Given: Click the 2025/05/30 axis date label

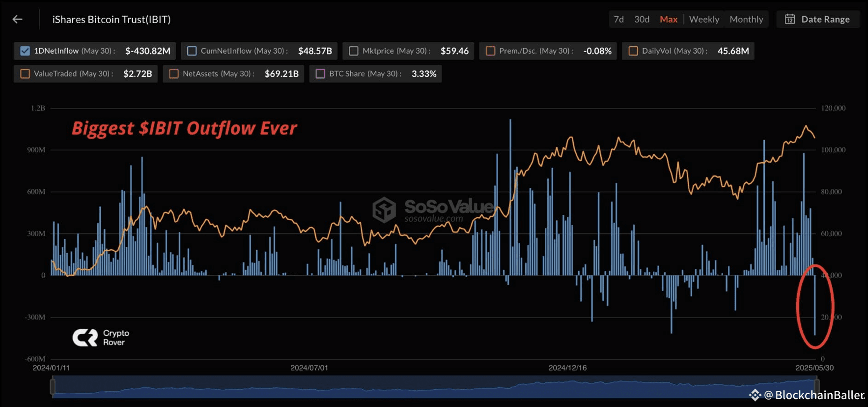Looking at the screenshot, I should point(814,368).
